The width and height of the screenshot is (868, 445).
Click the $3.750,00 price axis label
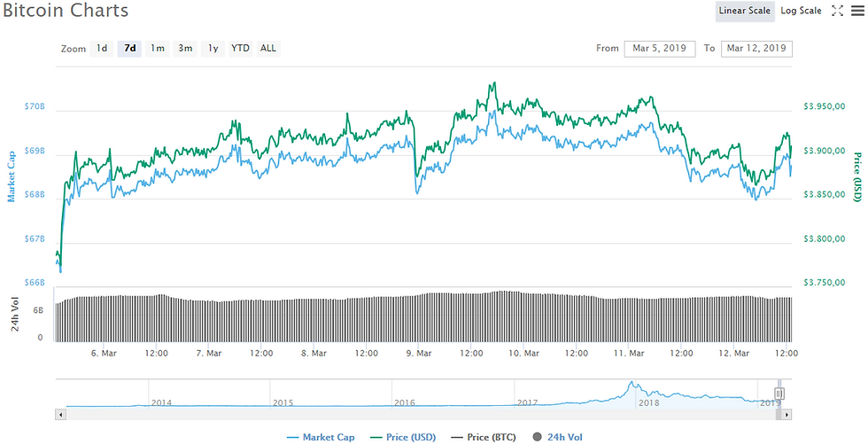[x=825, y=283]
